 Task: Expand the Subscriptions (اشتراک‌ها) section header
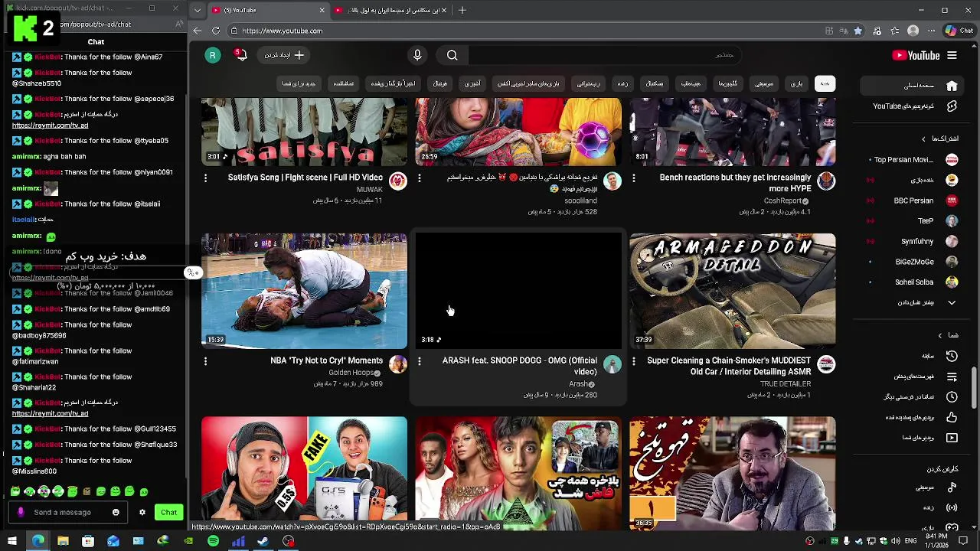click(x=939, y=139)
